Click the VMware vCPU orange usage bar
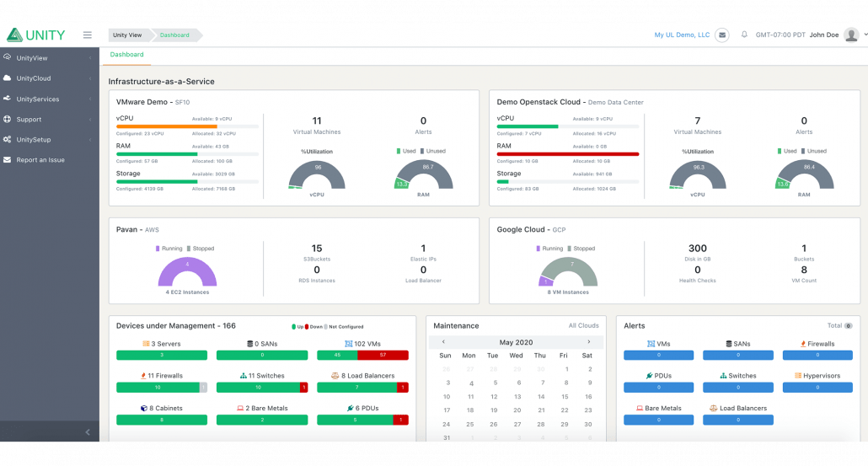The image size is (868, 466). 167,126
